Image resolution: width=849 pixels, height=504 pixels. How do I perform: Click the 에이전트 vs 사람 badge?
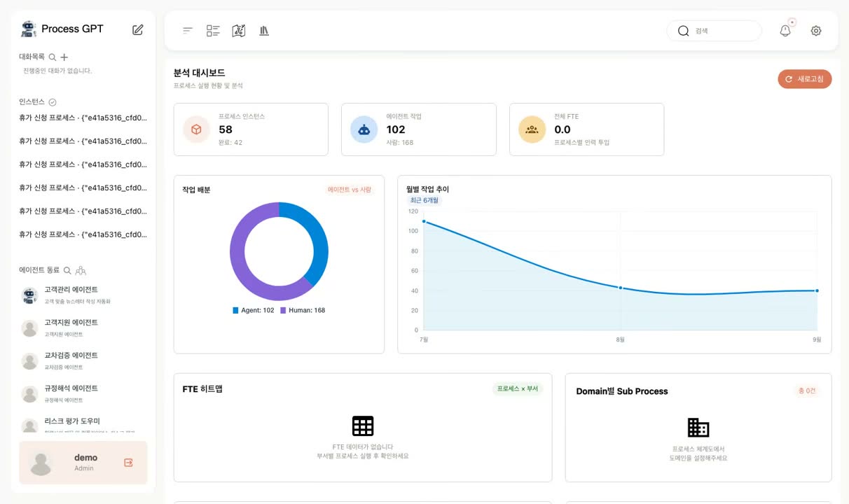click(350, 190)
